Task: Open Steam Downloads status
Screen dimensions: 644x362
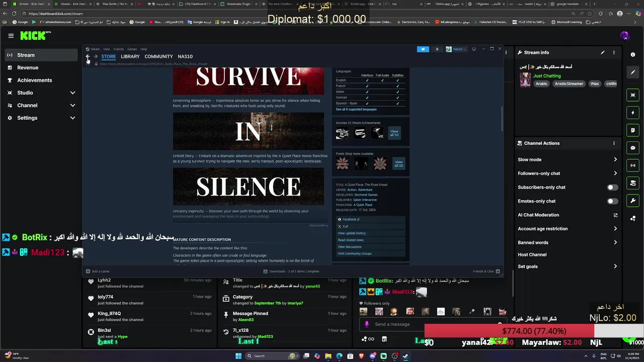Action: coord(291,271)
